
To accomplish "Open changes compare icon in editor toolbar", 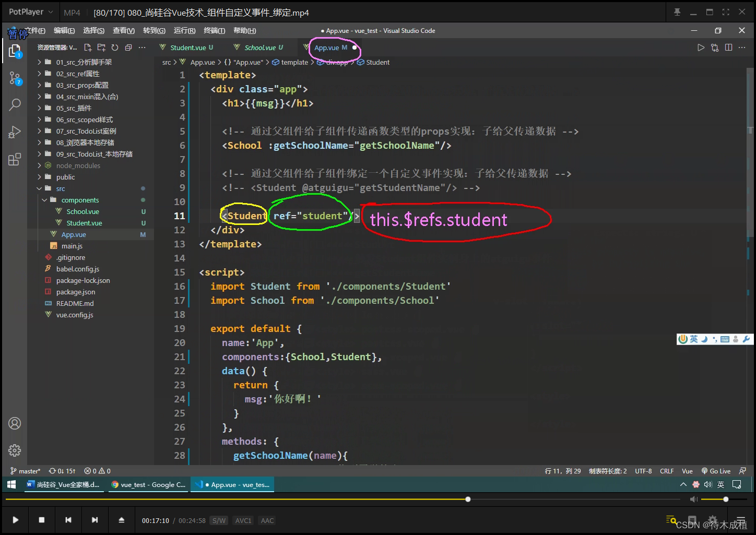I will (715, 47).
